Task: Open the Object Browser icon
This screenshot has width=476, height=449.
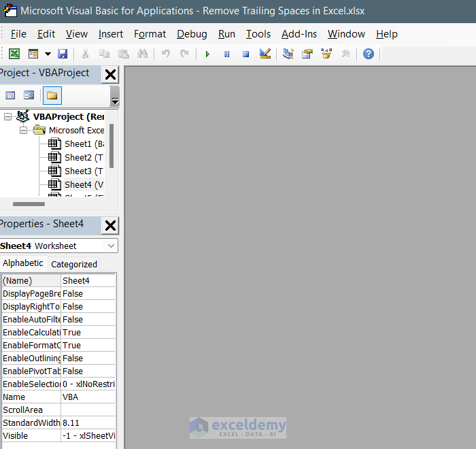Action: click(x=326, y=54)
